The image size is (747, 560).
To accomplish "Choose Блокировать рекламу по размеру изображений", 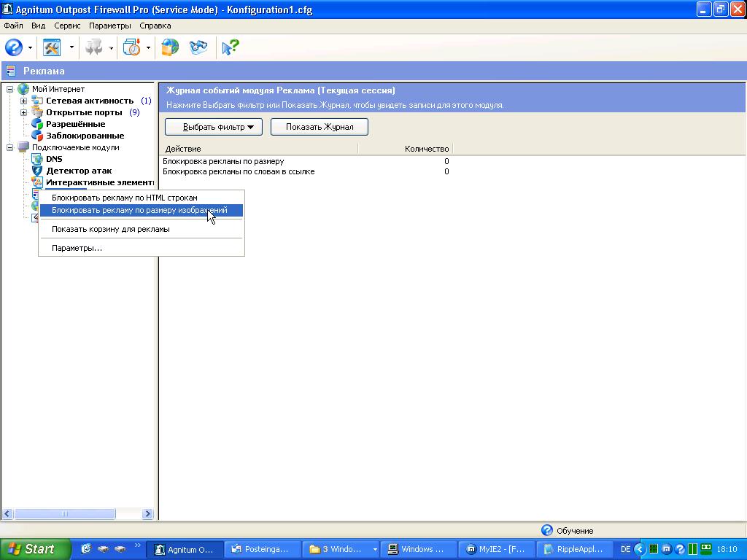I will (142, 210).
